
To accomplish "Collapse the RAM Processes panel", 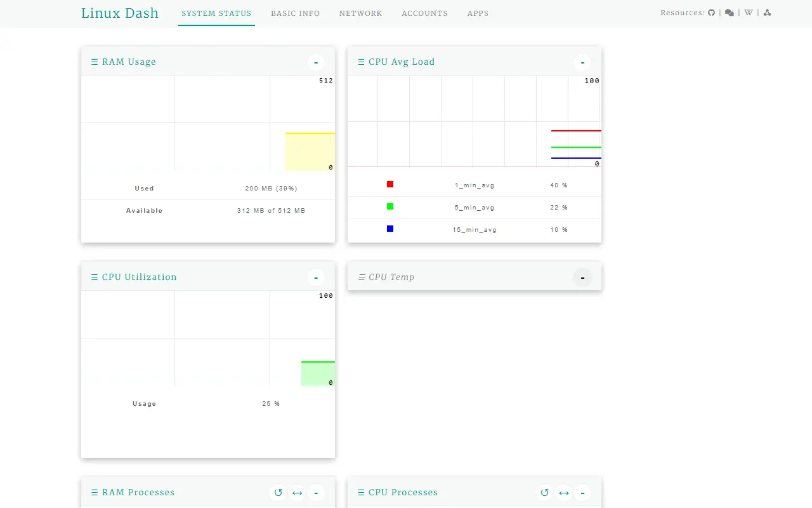I will click(316, 493).
